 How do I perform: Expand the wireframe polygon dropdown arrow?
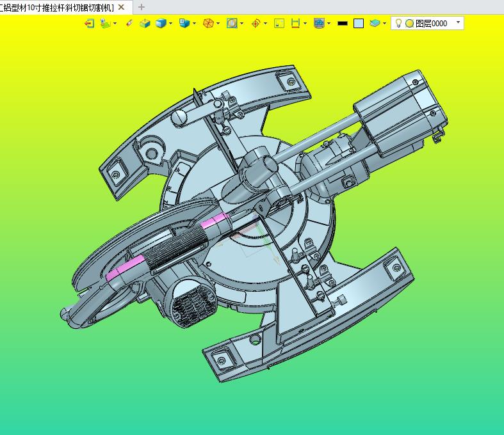(218, 24)
